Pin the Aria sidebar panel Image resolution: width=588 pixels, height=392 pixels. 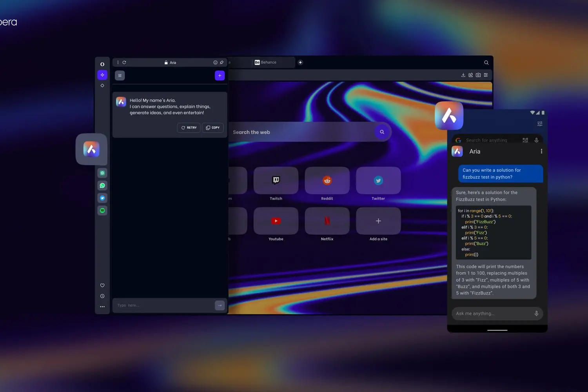pos(222,62)
